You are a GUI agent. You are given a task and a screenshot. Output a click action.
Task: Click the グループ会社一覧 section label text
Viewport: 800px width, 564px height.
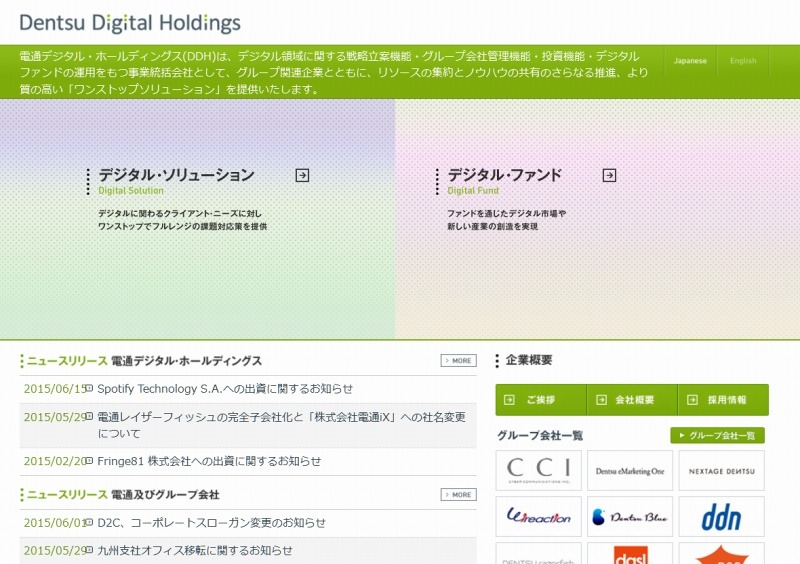click(540, 435)
